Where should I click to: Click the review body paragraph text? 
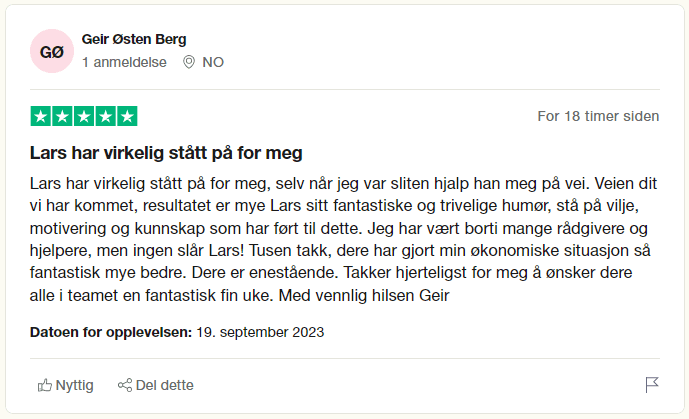pos(340,239)
